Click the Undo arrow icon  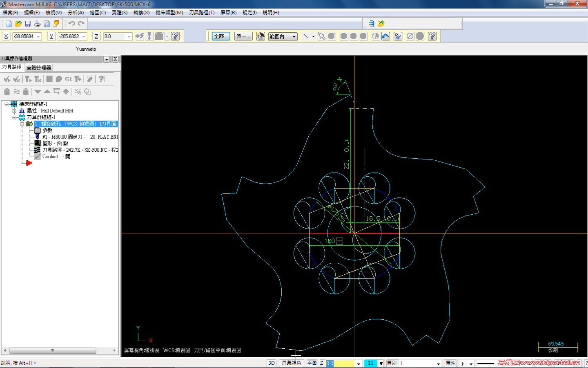coord(72,24)
